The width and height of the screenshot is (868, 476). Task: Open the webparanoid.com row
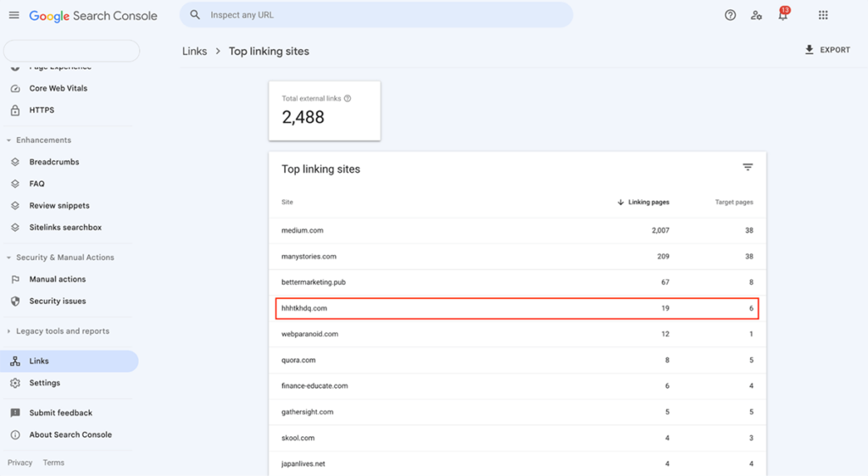pos(517,335)
